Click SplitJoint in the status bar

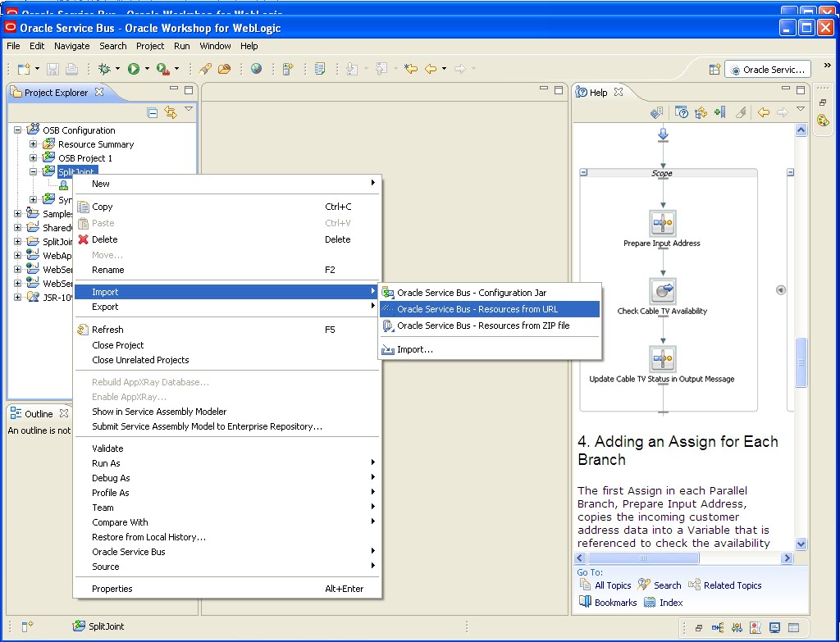[98, 626]
